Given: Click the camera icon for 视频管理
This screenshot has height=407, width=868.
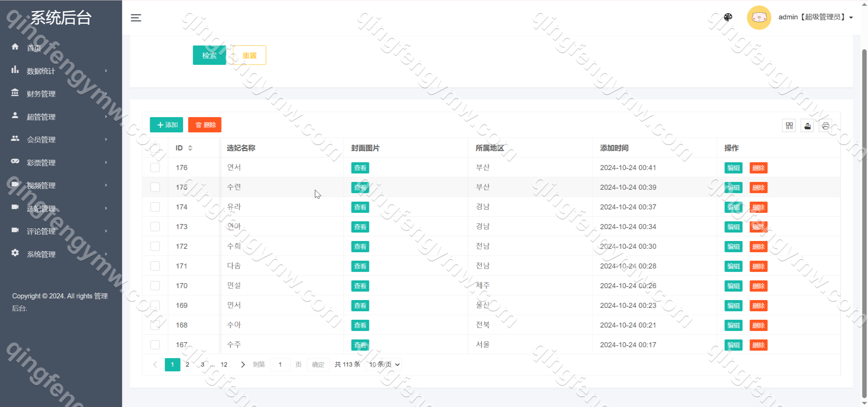Looking at the screenshot, I should 15,184.
